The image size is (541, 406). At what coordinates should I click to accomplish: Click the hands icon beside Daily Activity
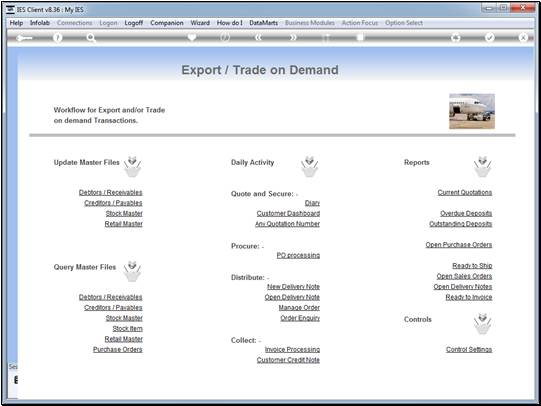tap(309, 166)
